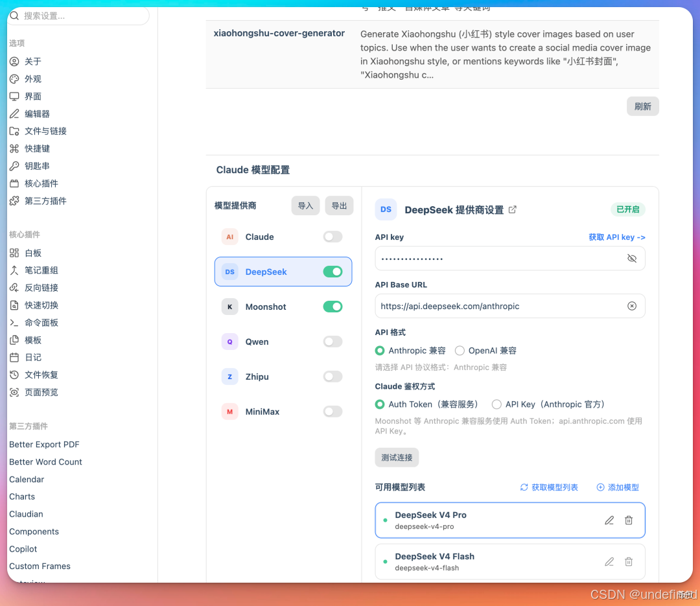700x606 pixels.
Task: Clear the API Base URL field
Action: tap(632, 306)
